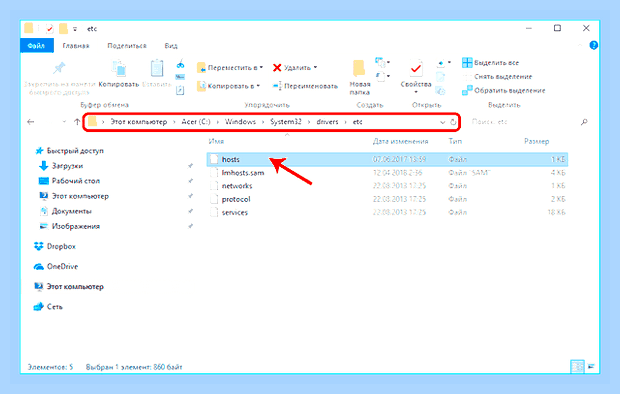
Task: Click title bar new folder icon
Action: 63,28
